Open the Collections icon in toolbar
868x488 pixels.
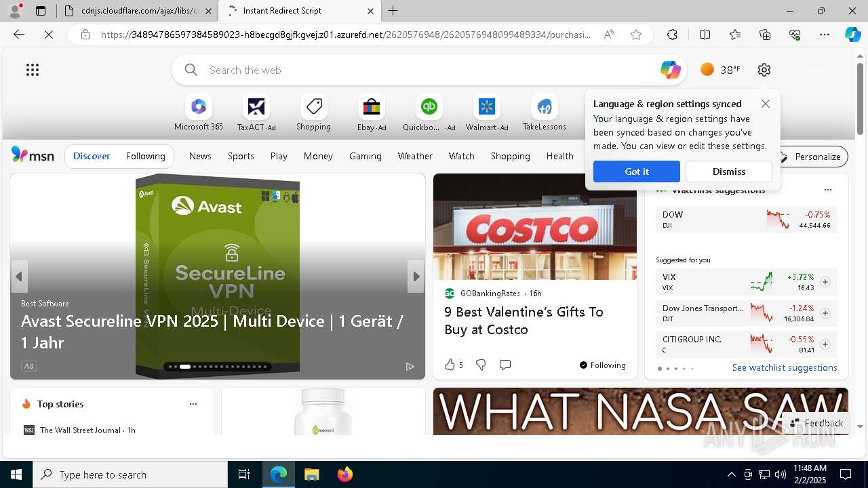coord(765,35)
